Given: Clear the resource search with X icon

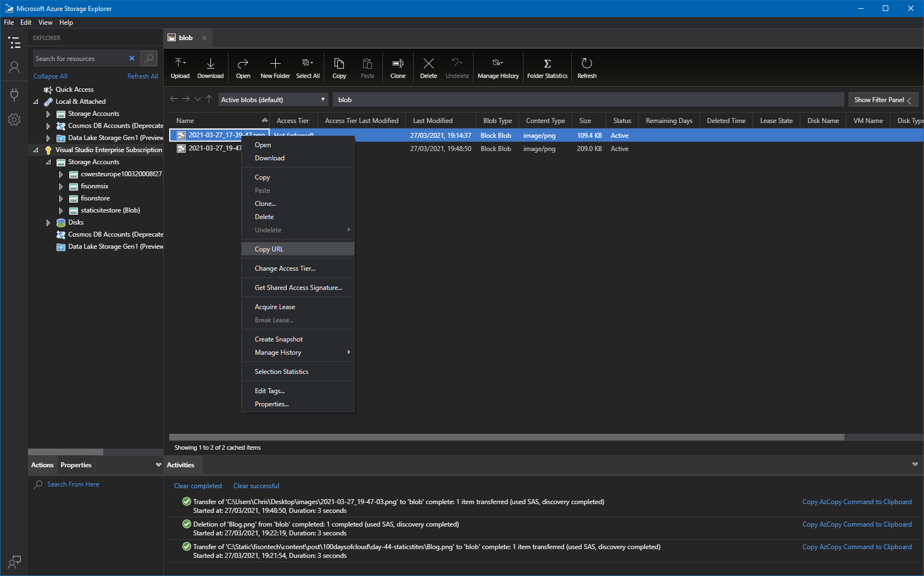Looking at the screenshot, I should tap(132, 58).
